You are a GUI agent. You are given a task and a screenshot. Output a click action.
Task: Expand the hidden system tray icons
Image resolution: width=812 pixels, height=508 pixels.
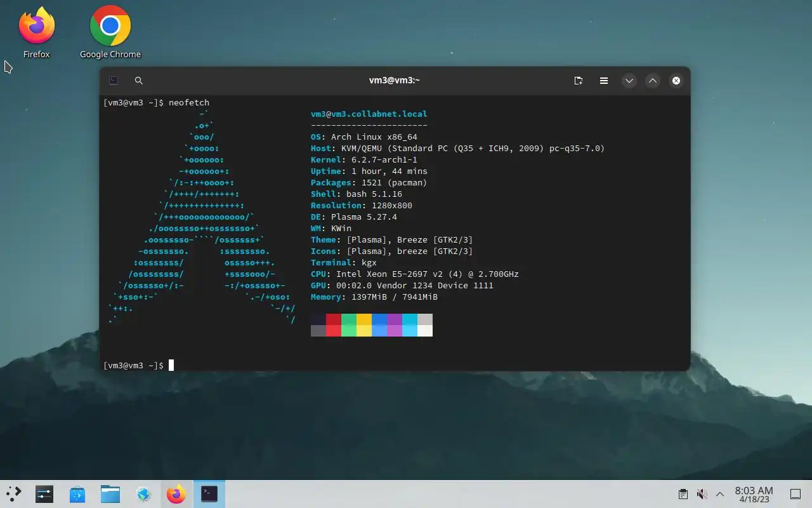[x=720, y=494]
